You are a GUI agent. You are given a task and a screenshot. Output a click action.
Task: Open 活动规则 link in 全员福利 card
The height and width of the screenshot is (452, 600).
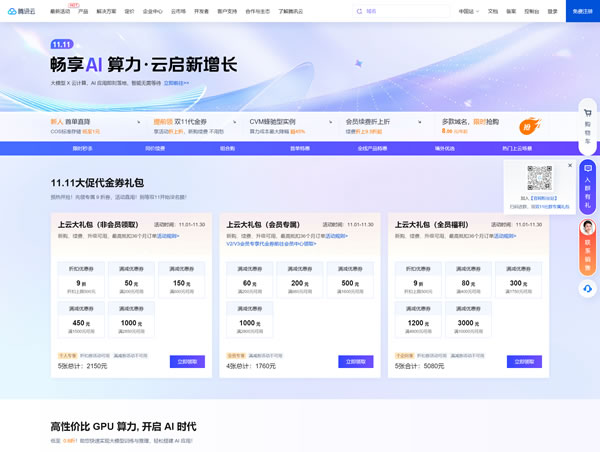point(505,236)
